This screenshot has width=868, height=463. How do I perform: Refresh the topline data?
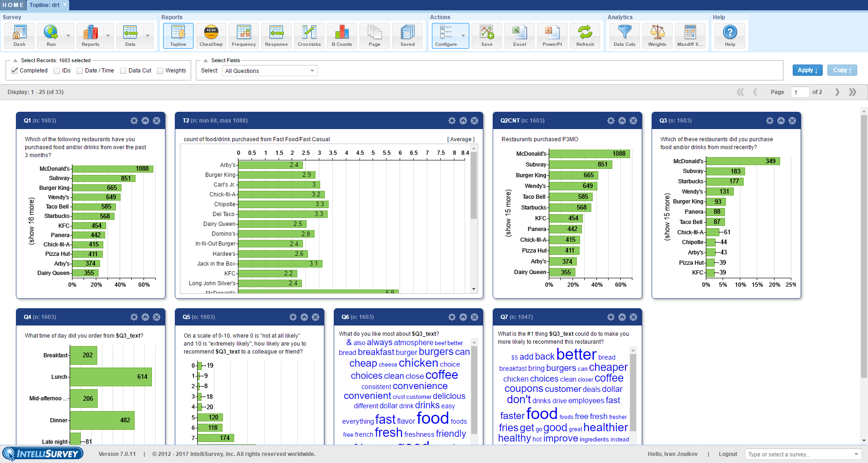click(585, 36)
